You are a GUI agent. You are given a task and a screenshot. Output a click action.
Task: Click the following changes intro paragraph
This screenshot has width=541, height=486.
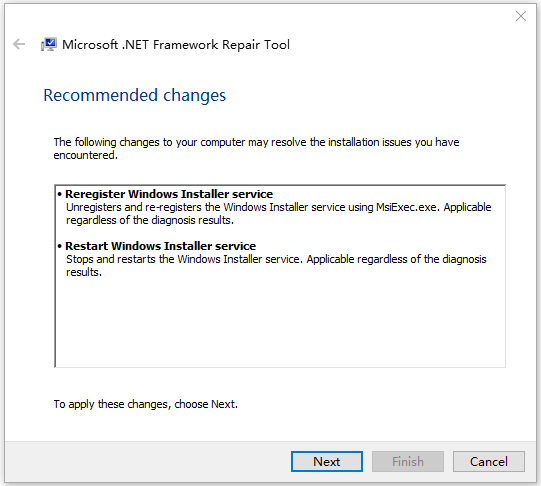pyautogui.click(x=256, y=148)
